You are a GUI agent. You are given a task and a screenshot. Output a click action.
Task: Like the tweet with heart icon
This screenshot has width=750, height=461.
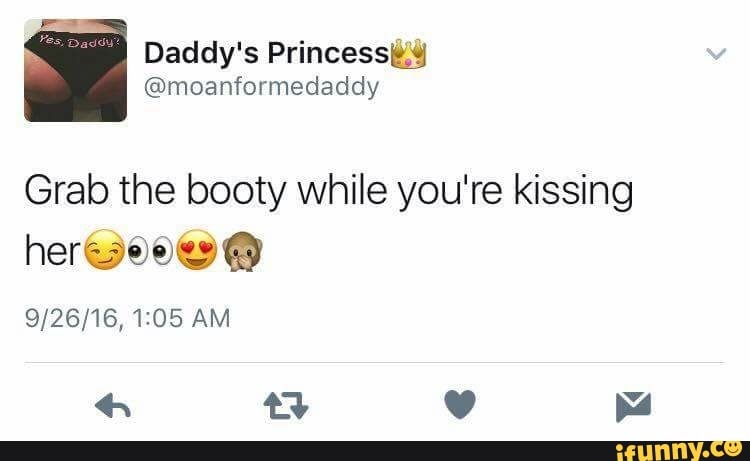click(x=460, y=404)
